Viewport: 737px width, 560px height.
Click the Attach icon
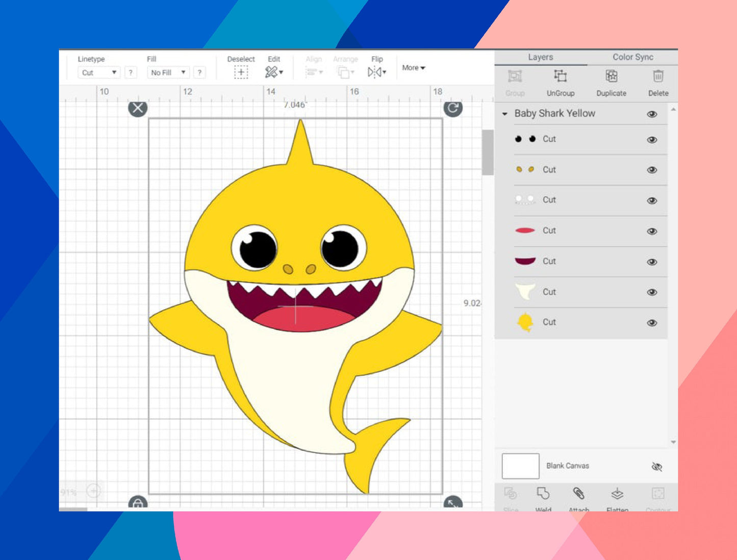coord(579,494)
